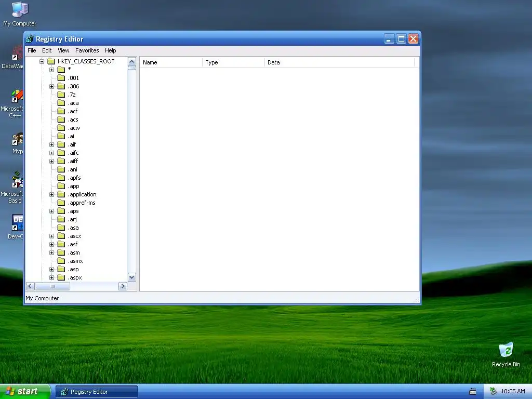Select the .aspx key label
This screenshot has height=399, width=532.
[x=75, y=277]
